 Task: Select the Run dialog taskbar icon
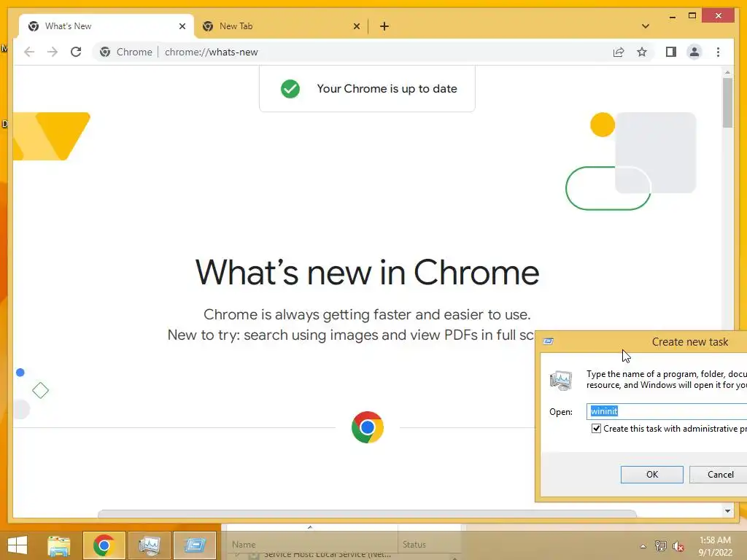[x=194, y=545]
